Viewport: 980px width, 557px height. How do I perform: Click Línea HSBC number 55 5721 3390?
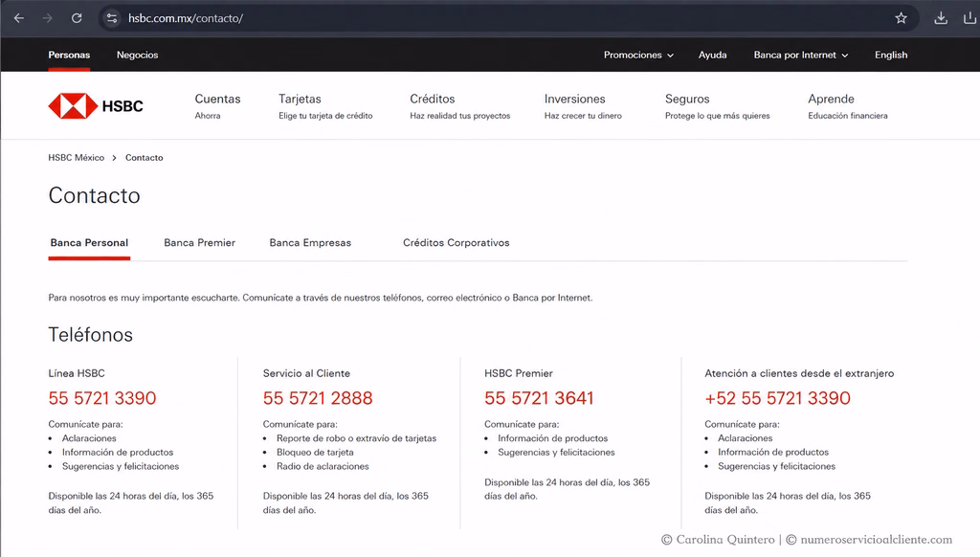coord(101,398)
